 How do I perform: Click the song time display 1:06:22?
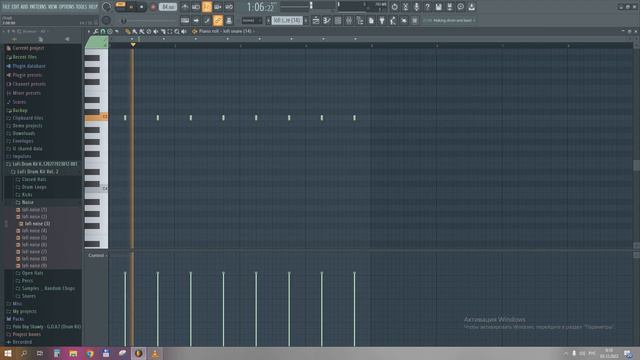pyautogui.click(x=260, y=7)
